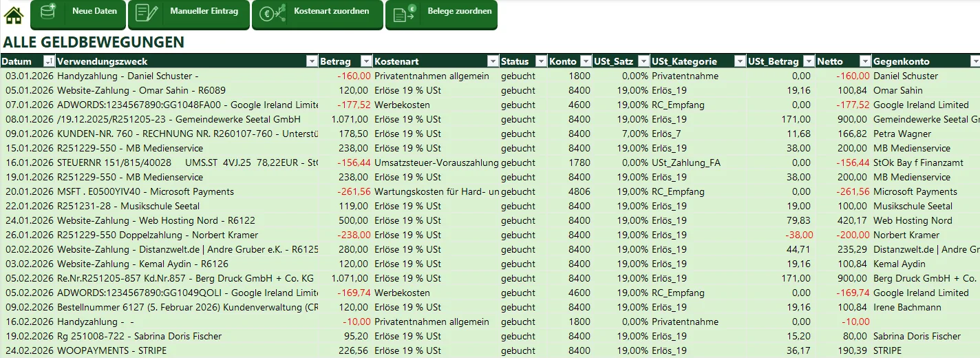This screenshot has width=980, height=358.
Task: Select the Betrag value 500,00
Action: point(345,220)
